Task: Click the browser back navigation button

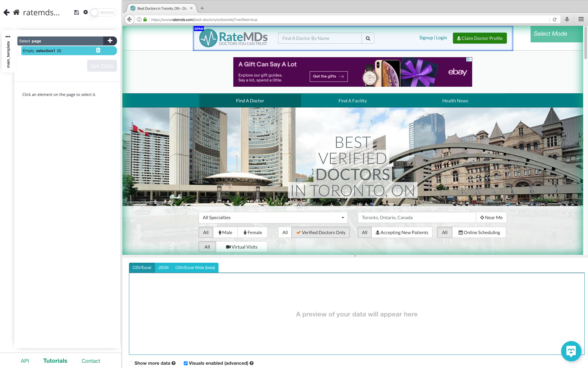Action: (x=129, y=20)
